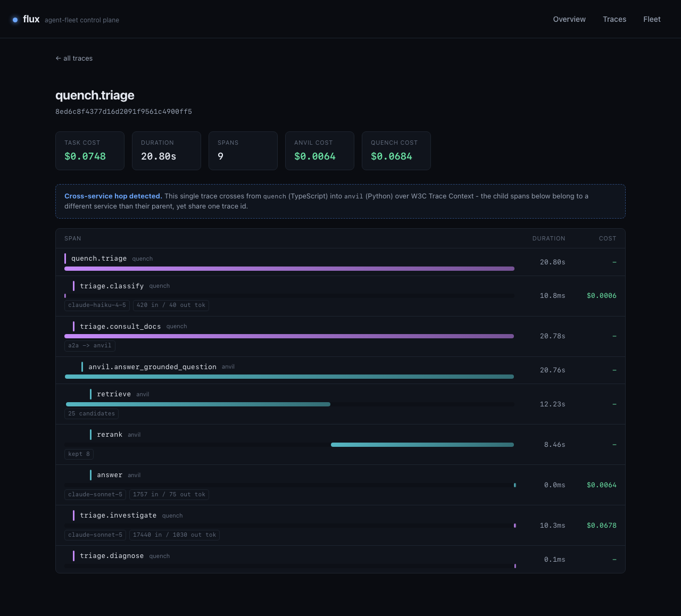Click the 10.8ms duration value
Screen dimensions: 681x616
coord(553,296)
